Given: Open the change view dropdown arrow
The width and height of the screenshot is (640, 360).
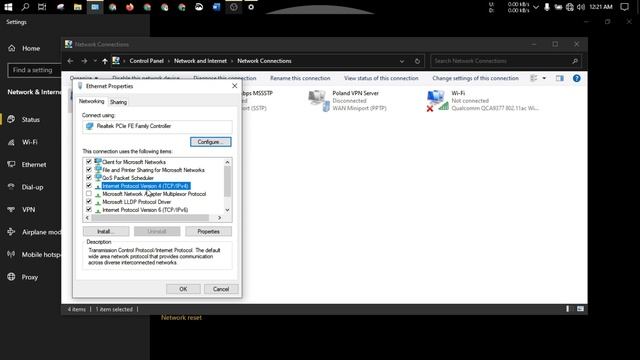Looking at the screenshot, I should point(544,78).
